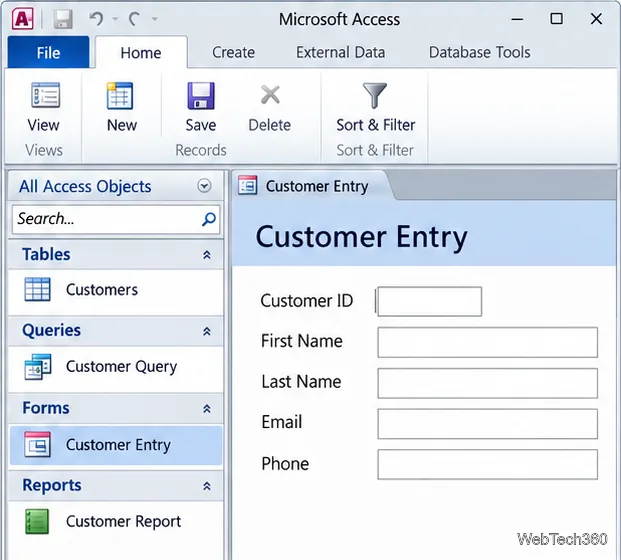This screenshot has height=560, width=621.
Task: Click the search magnifier icon
Action: click(209, 219)
